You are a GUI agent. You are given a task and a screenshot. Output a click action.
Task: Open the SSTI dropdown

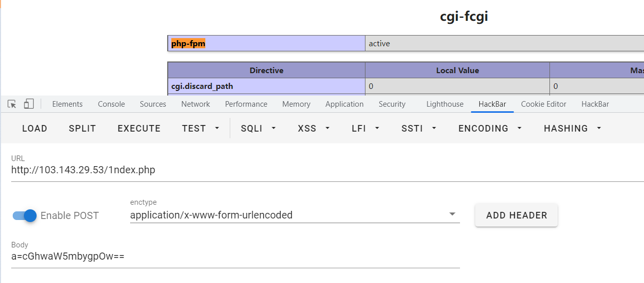tap(419, 129)
